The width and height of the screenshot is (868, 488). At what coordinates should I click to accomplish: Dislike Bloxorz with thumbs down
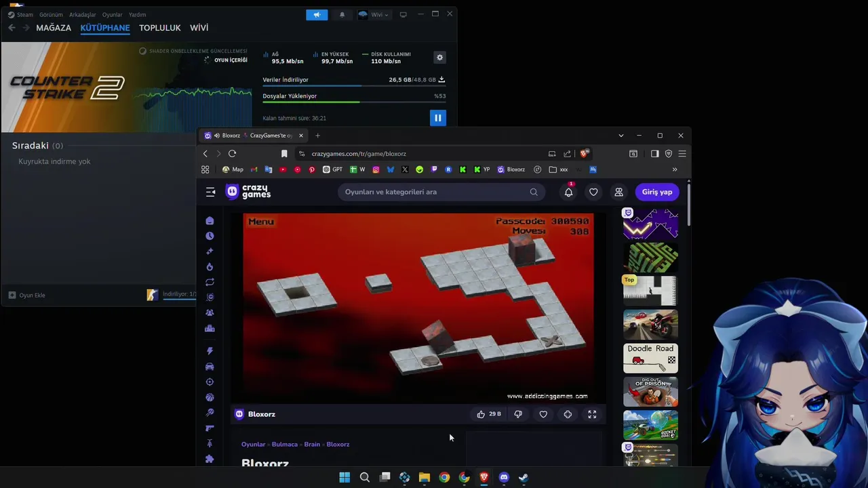(518, 414)
